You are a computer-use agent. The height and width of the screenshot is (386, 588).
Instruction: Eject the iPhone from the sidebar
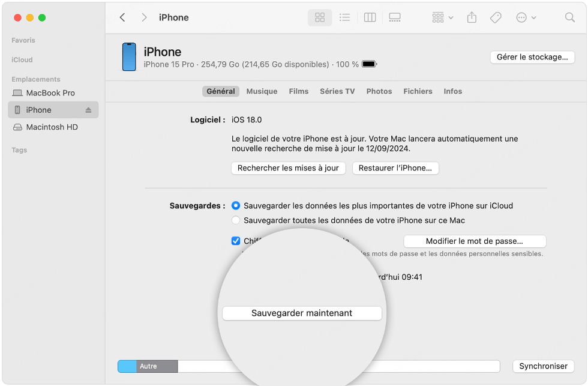coord(88,110)
